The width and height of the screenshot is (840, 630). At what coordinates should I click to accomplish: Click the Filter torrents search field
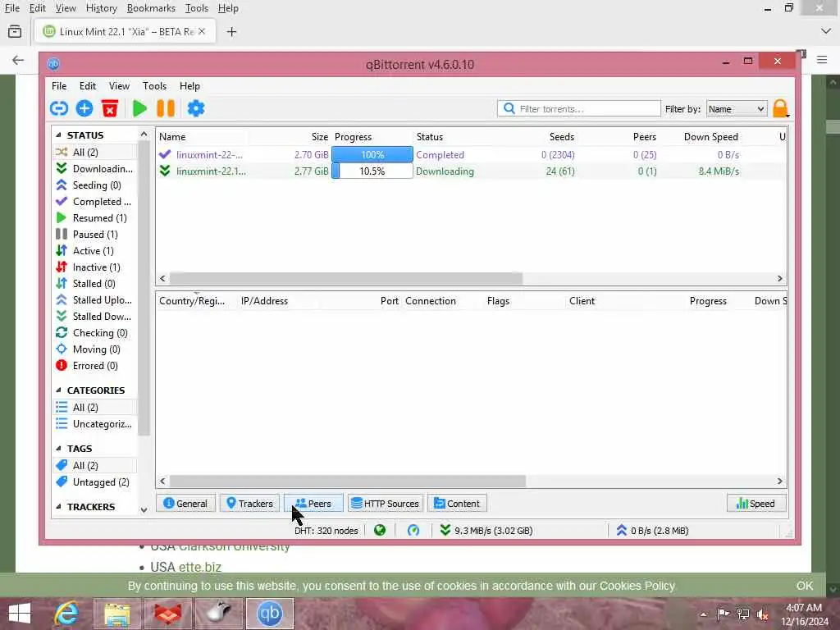pyautogui.click(x=578, y=109)
